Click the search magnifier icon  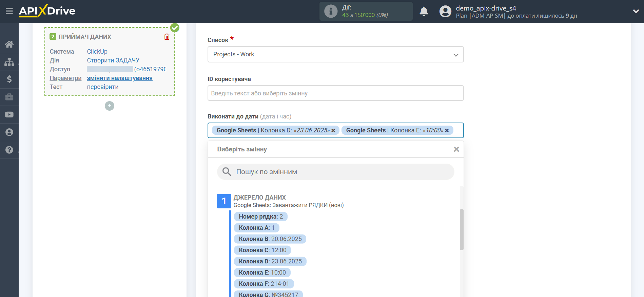[227, 172]
